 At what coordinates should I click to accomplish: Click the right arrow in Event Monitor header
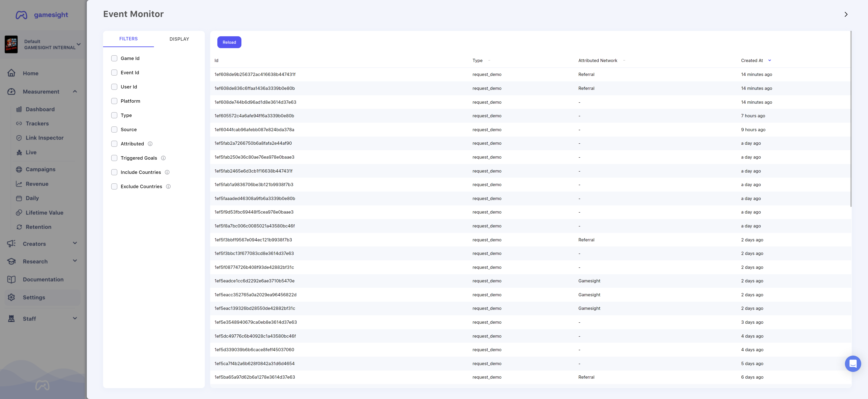point(846,14)
